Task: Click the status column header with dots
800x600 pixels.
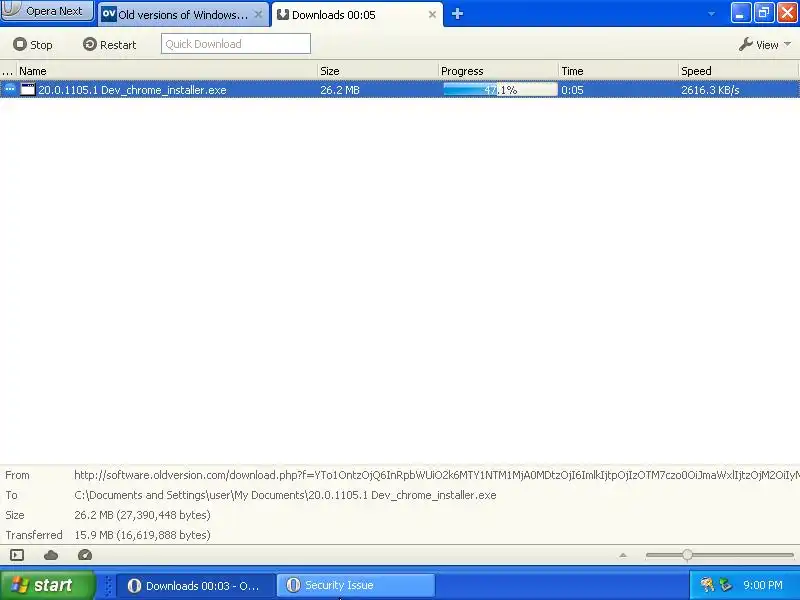Action: tap(8, 71)
